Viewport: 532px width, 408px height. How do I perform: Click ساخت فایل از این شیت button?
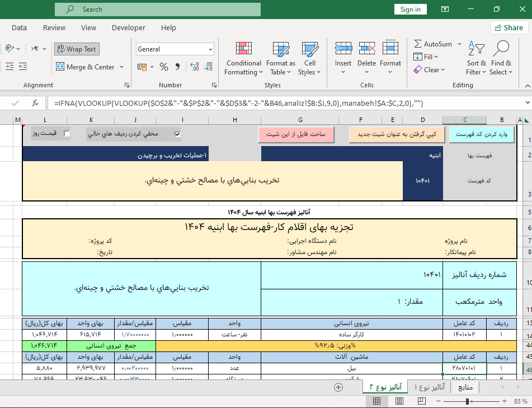pos(296,134)
